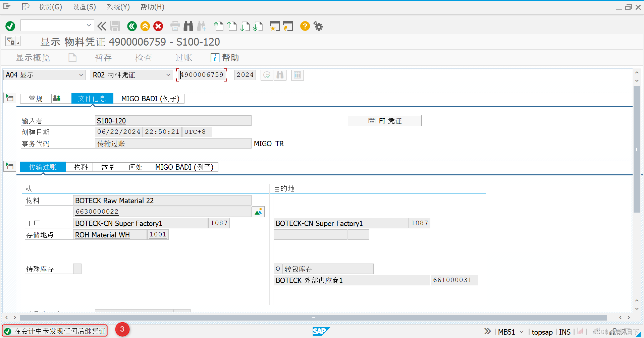Image resolution: width=644 pixels, height=338 pixels.
Task: Open the 系统(Y) menu
Action: click(x=118, y=7)
